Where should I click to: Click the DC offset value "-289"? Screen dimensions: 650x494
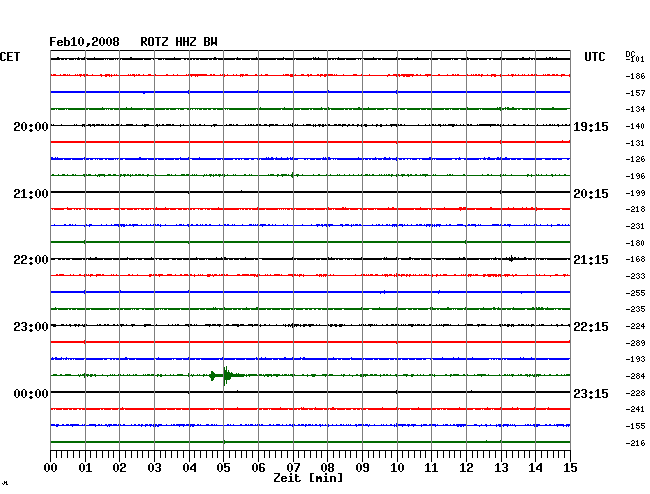pos(635,343)
